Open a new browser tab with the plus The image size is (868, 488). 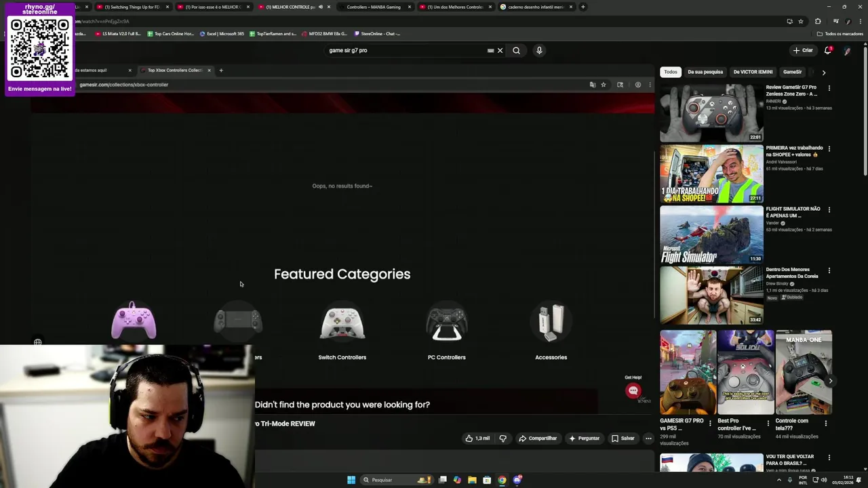pos(583,7)
